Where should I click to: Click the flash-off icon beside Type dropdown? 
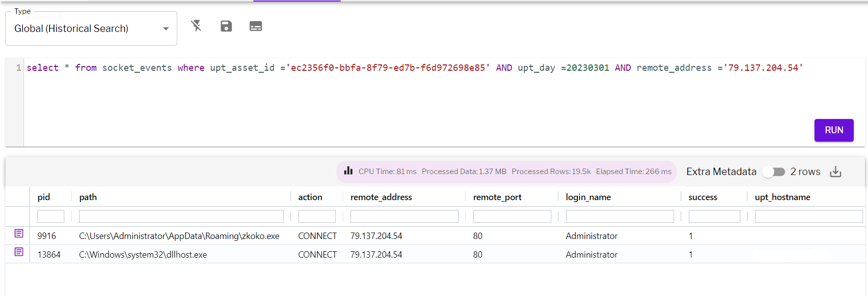click(196, 26)
